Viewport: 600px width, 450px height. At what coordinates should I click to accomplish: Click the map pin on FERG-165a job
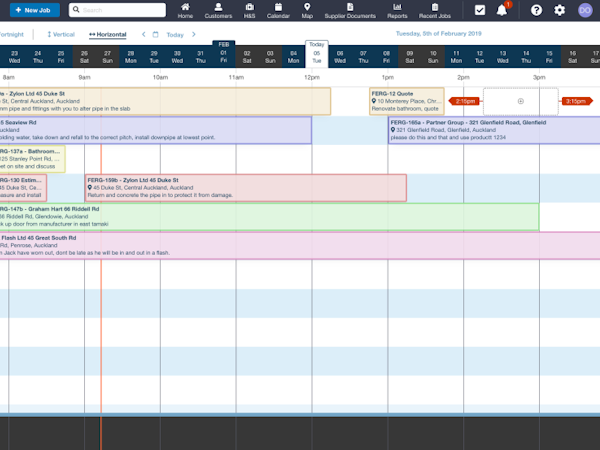pyautogui.click(x=393, y=130)
